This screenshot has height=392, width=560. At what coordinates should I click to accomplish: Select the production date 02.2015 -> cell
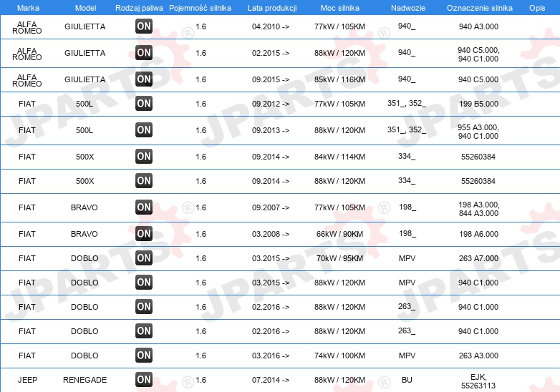click(x=271, y=53)
